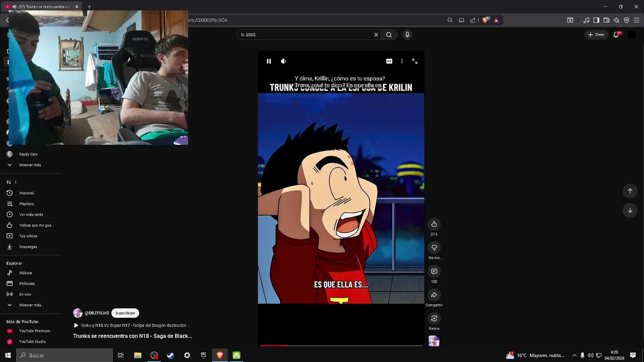Enter fullscreen on the Shorts player
The image size is (644, 362).
click(415, 61)
